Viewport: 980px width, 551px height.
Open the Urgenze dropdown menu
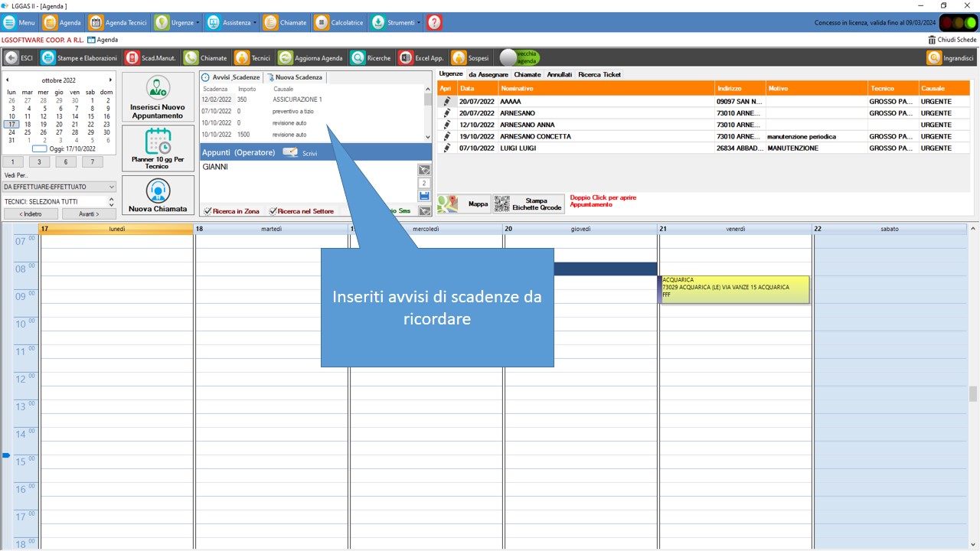click(198, 23)
